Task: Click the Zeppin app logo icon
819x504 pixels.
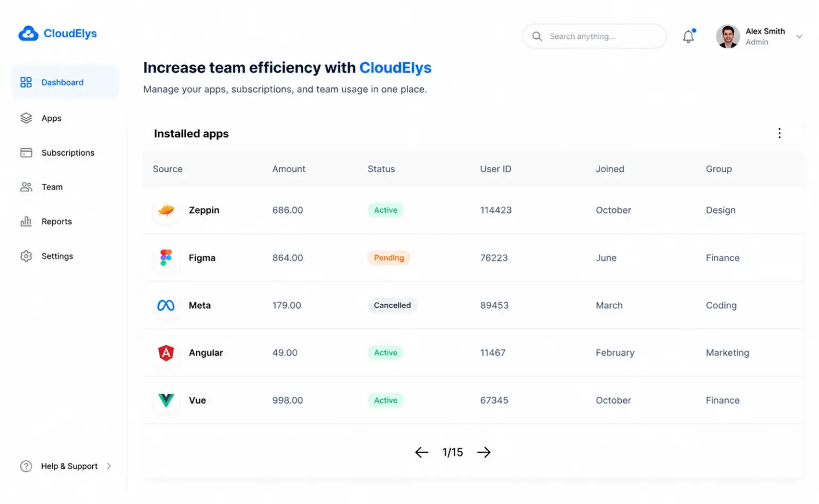Action: pos(166,210)
